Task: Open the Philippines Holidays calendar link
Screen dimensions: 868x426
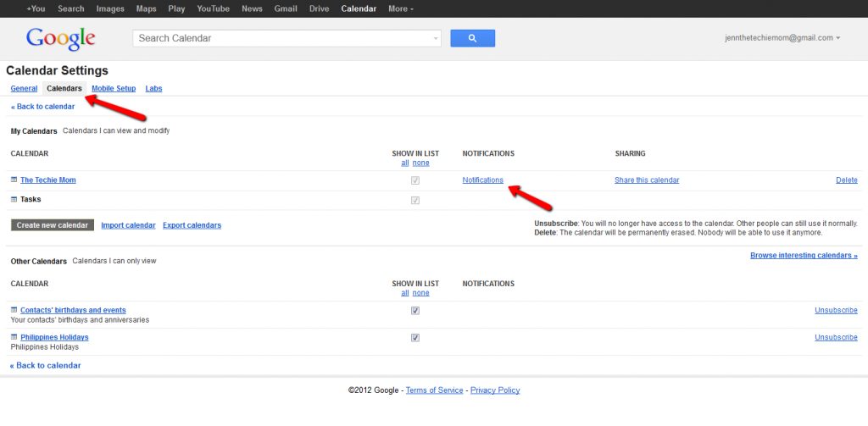Action: click(54, 337)
